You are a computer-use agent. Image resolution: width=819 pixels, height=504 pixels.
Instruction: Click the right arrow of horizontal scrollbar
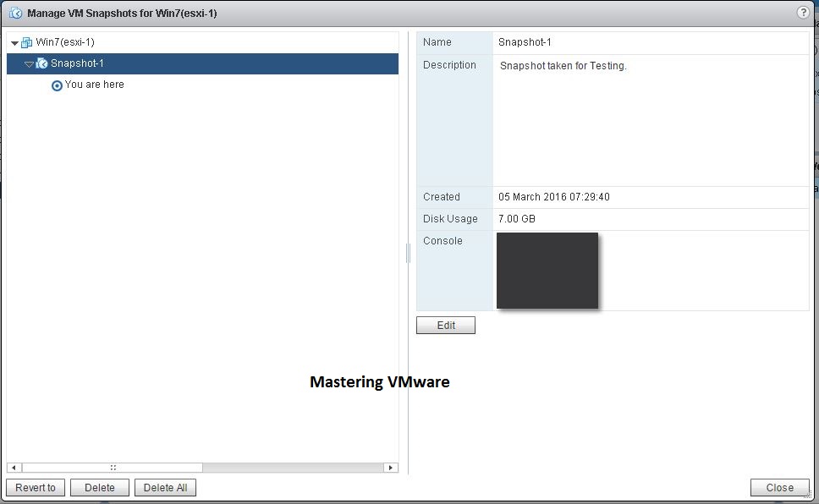click(391, 468)
